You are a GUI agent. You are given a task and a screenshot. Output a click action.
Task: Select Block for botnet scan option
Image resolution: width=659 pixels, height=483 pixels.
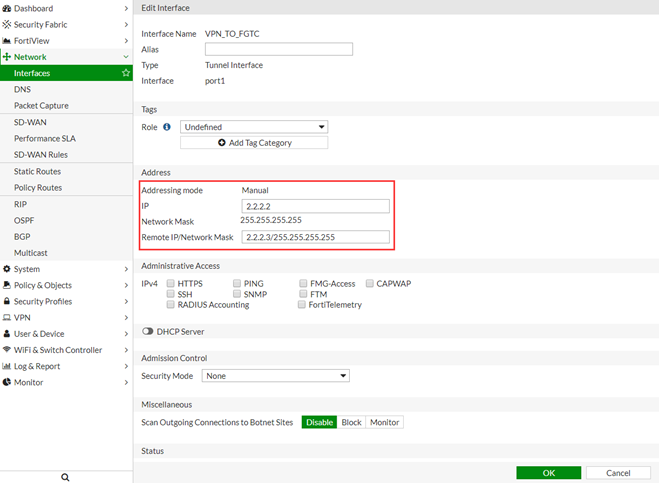tap(351, 422)
